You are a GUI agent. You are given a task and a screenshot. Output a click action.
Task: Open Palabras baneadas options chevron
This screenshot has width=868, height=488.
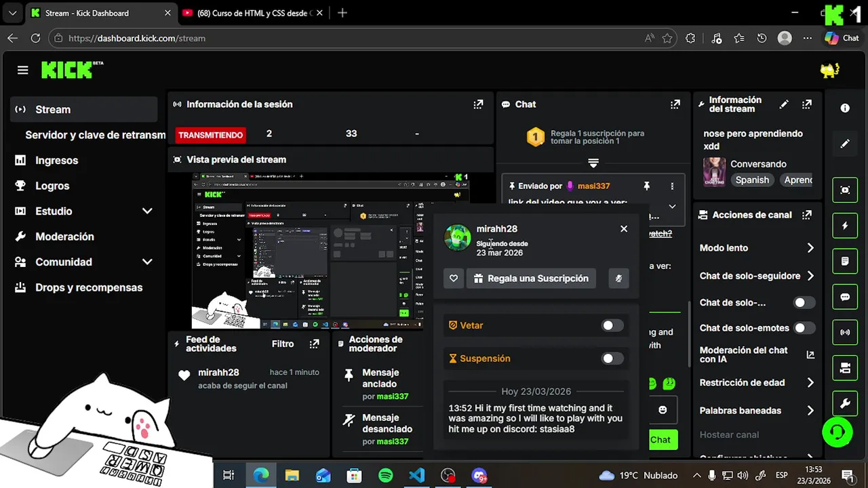pos(810,410)
